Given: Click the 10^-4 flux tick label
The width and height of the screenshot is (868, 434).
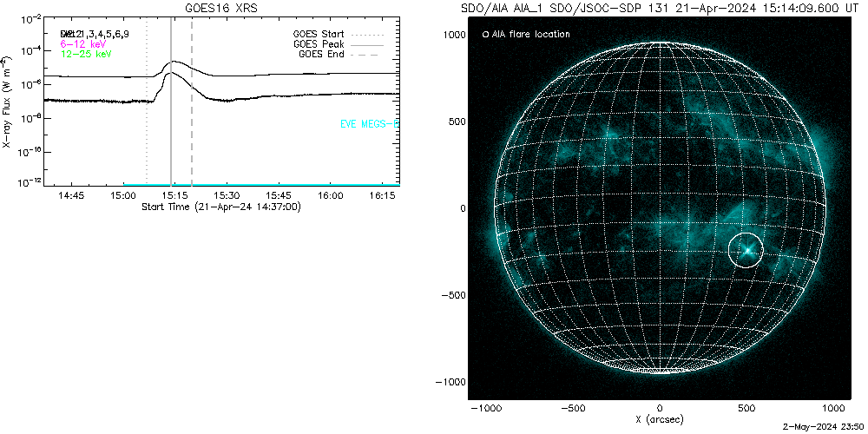Looking at the screenshot, I should click(30, 49).
